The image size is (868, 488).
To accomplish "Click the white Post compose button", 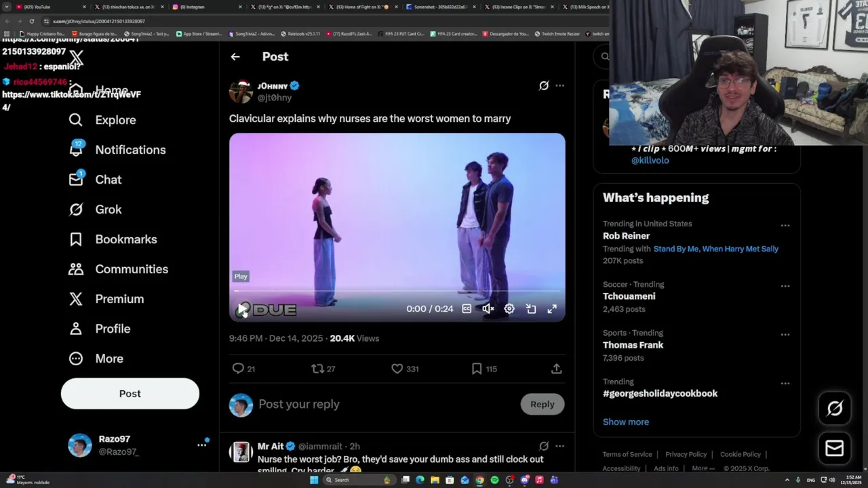I will 130,394.
